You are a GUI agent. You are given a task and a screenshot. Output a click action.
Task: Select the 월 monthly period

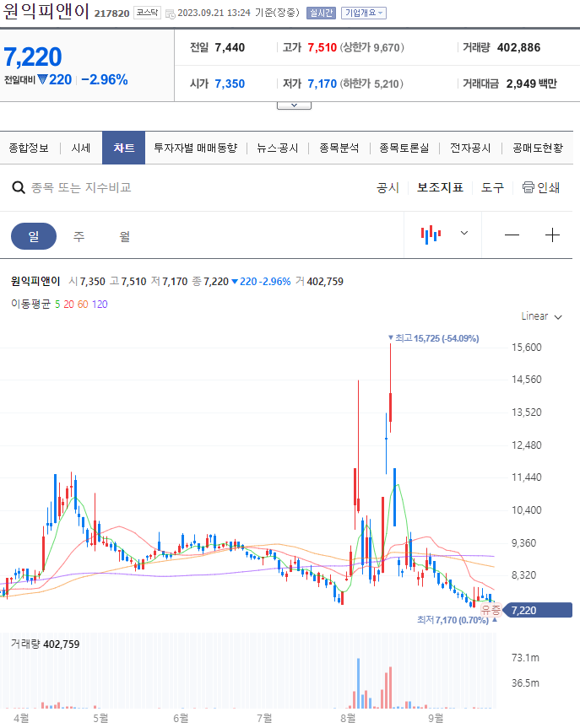(x=125, y=236)
